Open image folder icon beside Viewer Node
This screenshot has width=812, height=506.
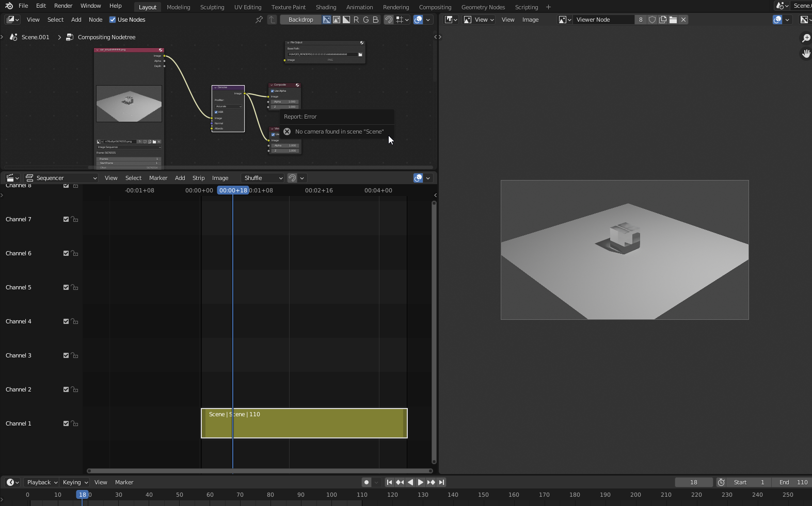[x=673, y=20]
